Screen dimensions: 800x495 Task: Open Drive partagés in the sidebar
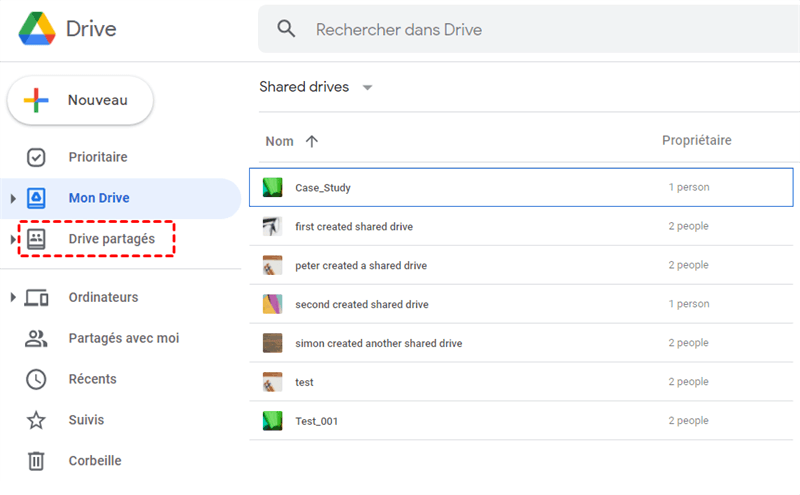click(111, 238)
